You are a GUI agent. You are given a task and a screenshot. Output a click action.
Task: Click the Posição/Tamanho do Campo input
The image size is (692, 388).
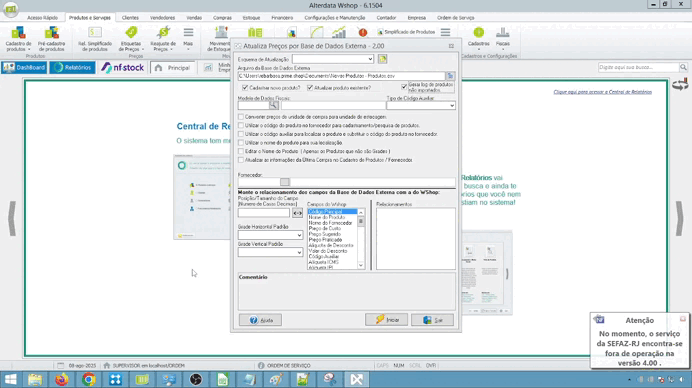pyautogui.click(x=264, y=213)
